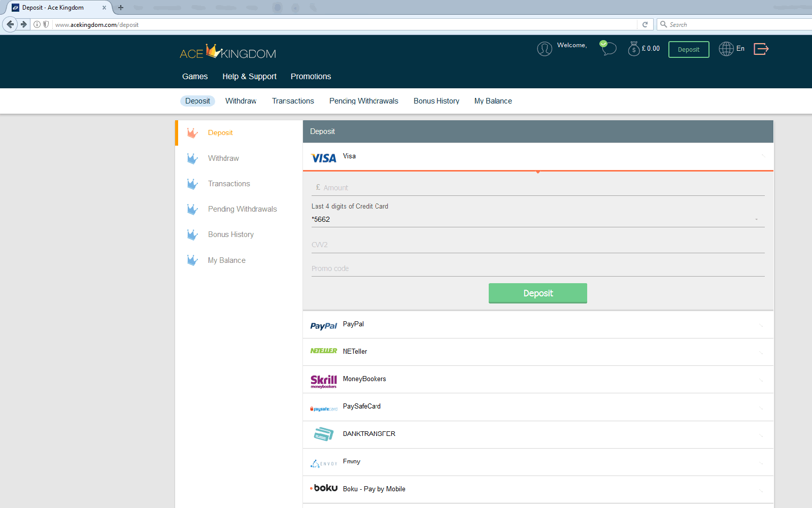The height and width of the screenshot is (508, 812).
Task: Click crown icon beside sidebar Withdraw
Action: [192, 158]
